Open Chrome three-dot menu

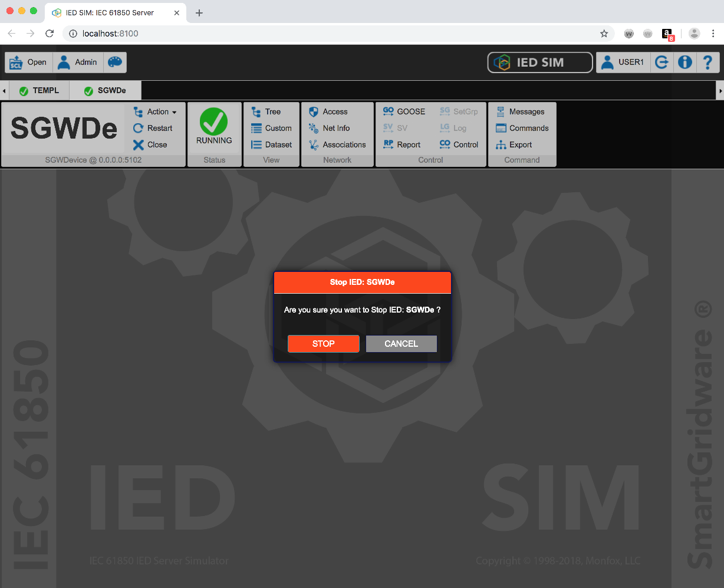[713, 34]
